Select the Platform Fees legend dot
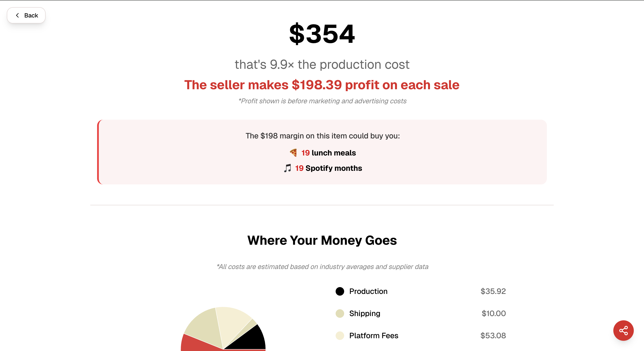This screenshot has height=351, width=644. coord(340,335)
